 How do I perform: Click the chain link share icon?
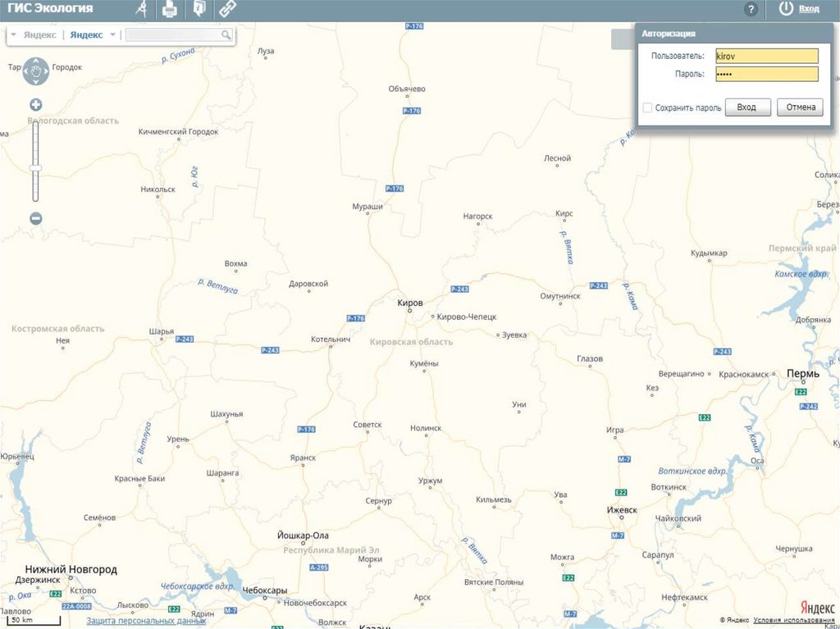click(226, 9)
